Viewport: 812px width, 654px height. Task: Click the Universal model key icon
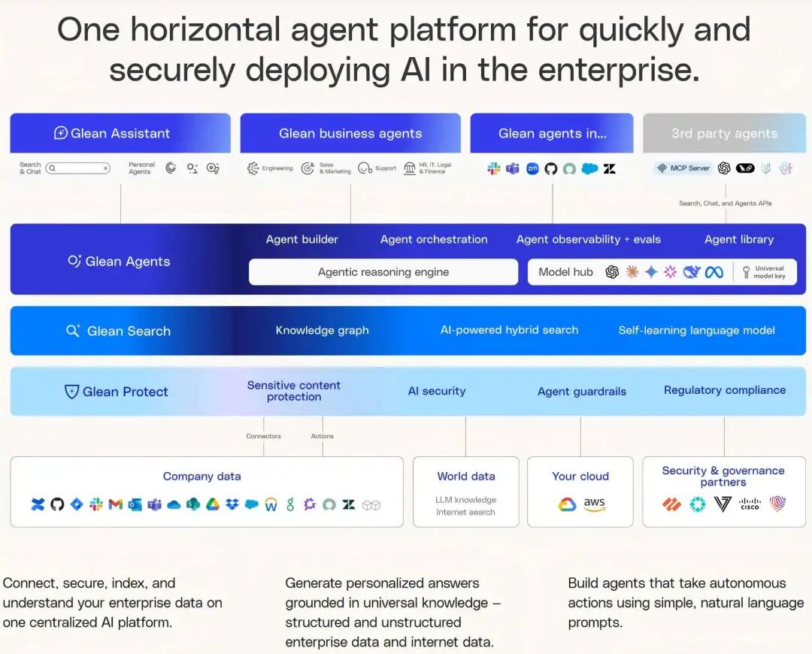(x=747, y=272)
